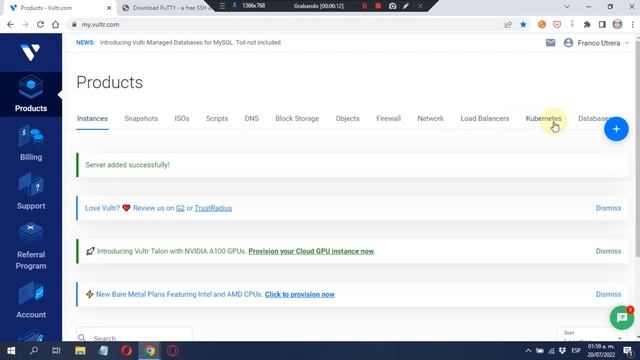Click the Vultr logo in sidebar
Image resolution: width=640 pixels, height=360 pixels.
[x=31, y=52]
